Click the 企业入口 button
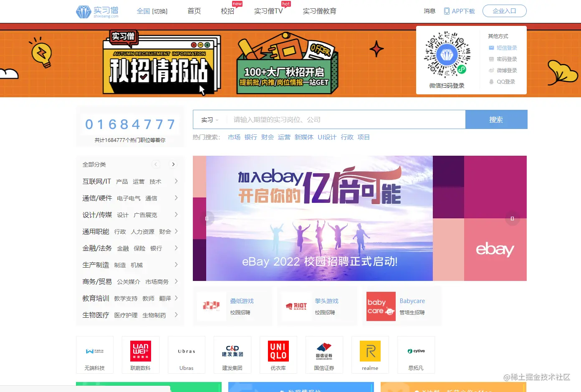This screenshot has width=581, height=392. click(x=504, y=11)
